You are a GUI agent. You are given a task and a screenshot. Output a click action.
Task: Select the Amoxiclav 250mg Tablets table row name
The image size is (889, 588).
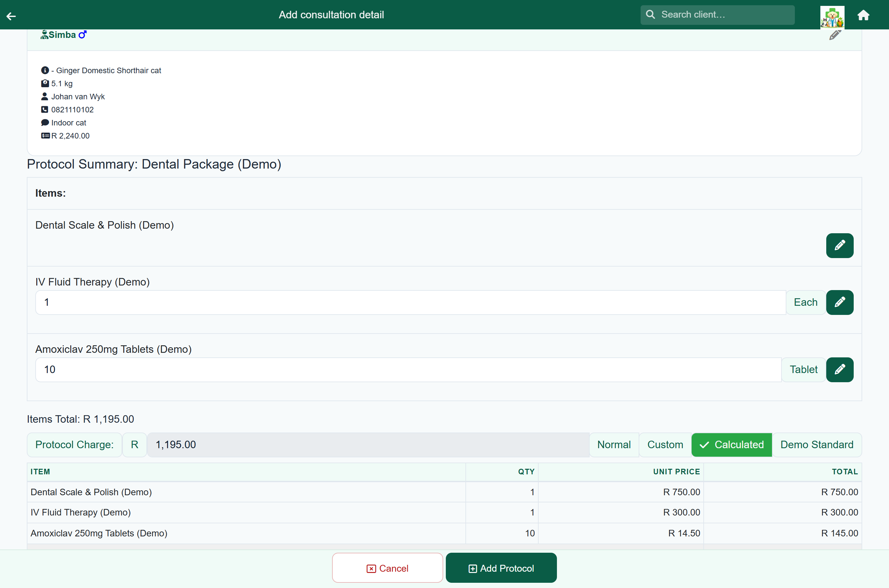tap(99, 533)
